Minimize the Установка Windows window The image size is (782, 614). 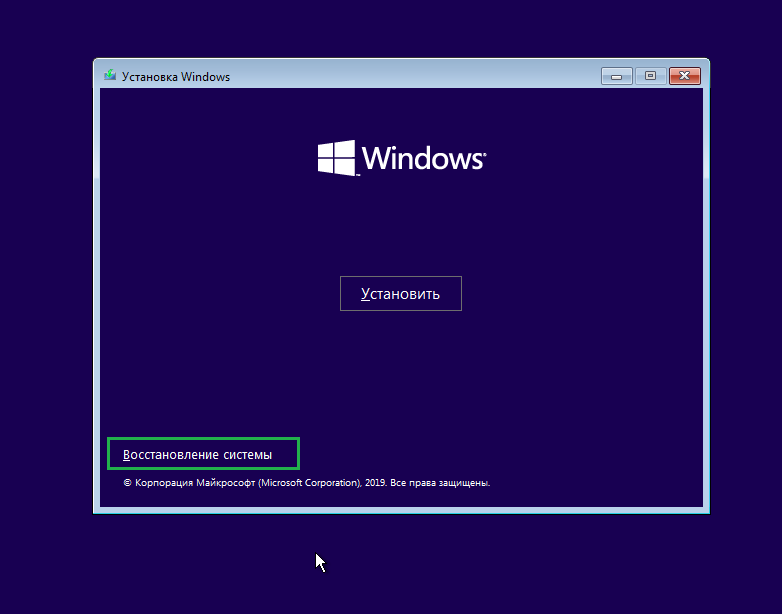point(616,76)
